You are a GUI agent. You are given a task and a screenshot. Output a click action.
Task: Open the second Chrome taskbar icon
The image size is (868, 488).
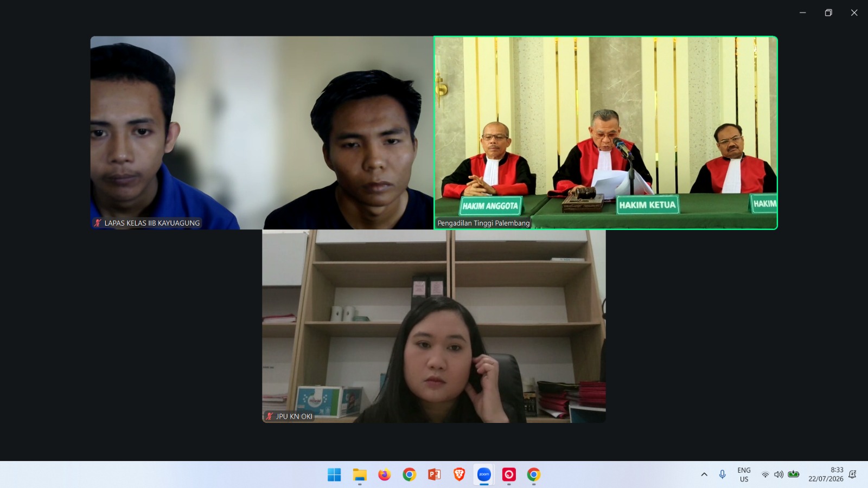(534, 475)
